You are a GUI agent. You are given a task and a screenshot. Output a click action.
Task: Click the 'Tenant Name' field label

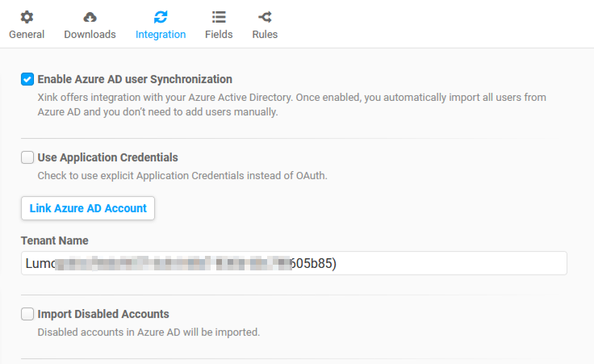pyautogui.click(x=55, y=241)
